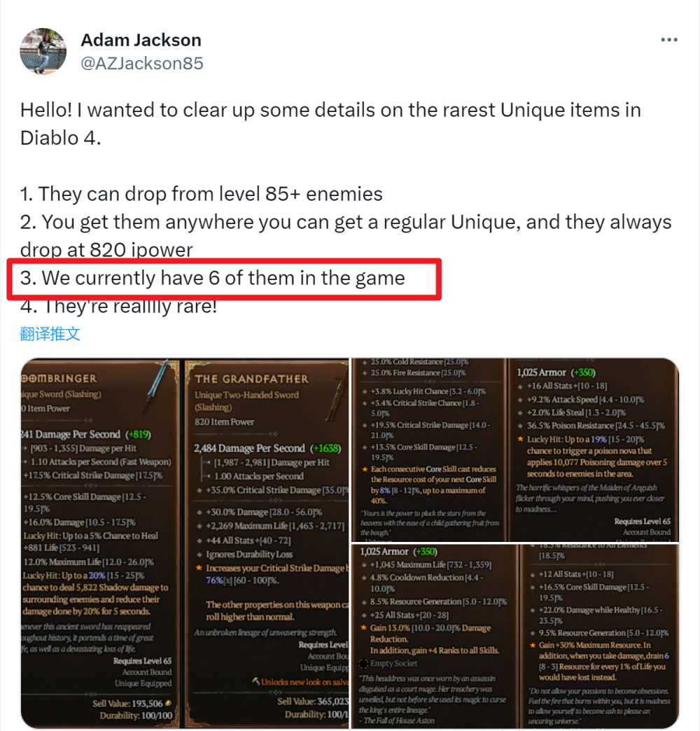Click the tweet's first line starting with Hello

tap(330, 111)
